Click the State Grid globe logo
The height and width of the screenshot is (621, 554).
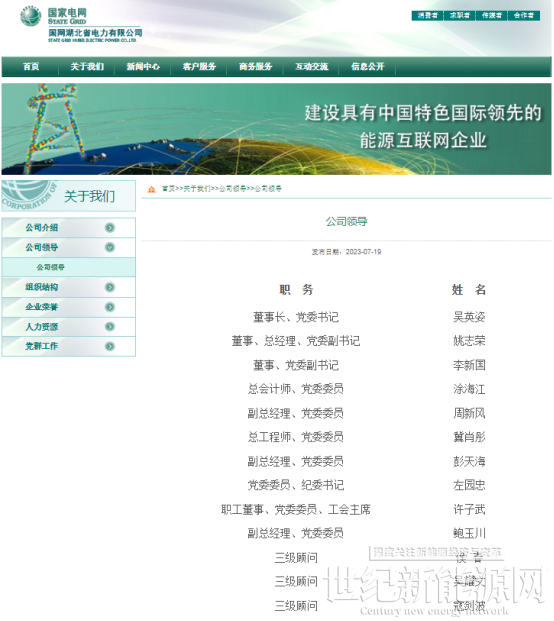coord(30,16)
